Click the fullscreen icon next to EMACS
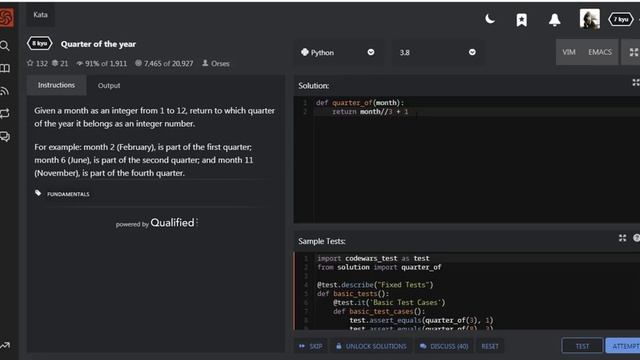 click(633, 52)
